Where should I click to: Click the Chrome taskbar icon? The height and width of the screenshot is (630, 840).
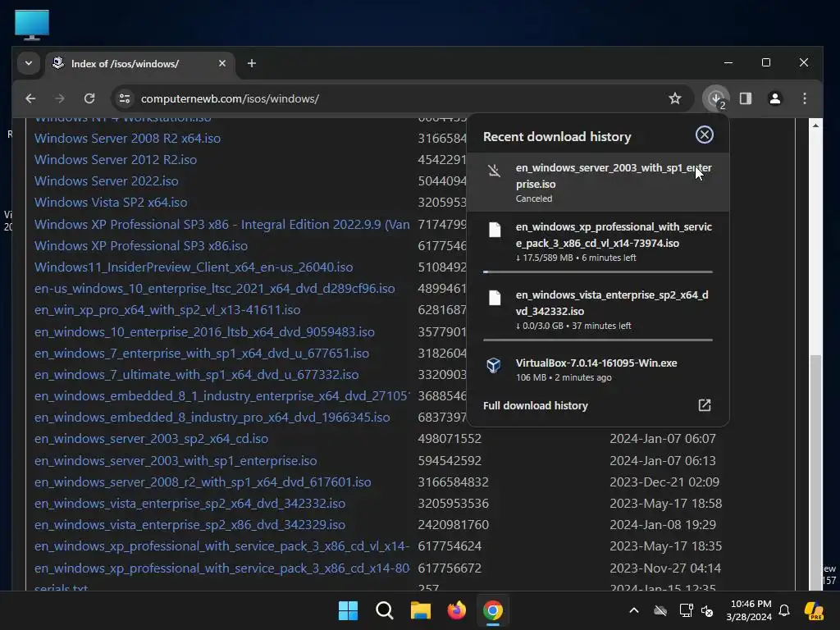tap(493, 610)
